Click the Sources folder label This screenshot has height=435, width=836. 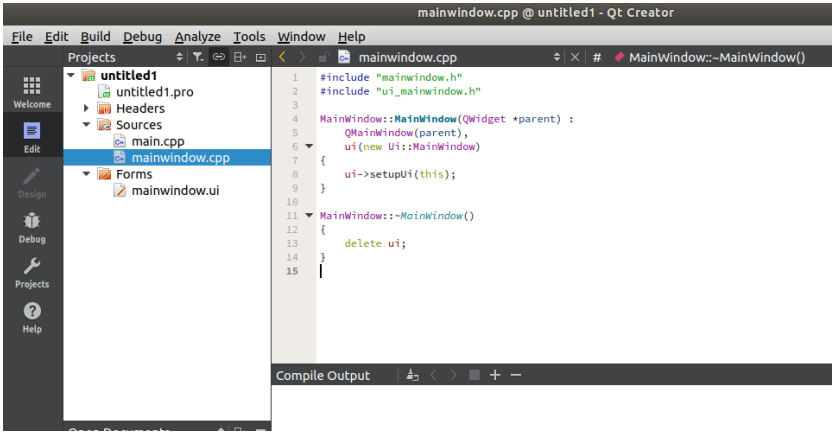click(x=139, y=125)
